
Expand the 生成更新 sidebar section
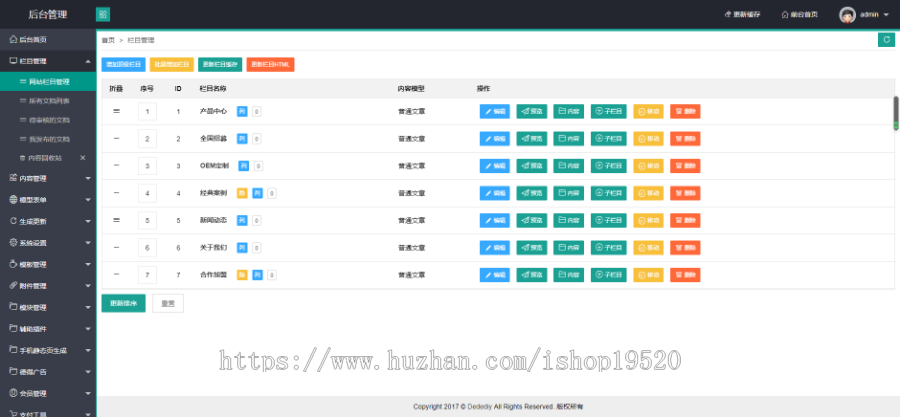click(x=88, y=221)
